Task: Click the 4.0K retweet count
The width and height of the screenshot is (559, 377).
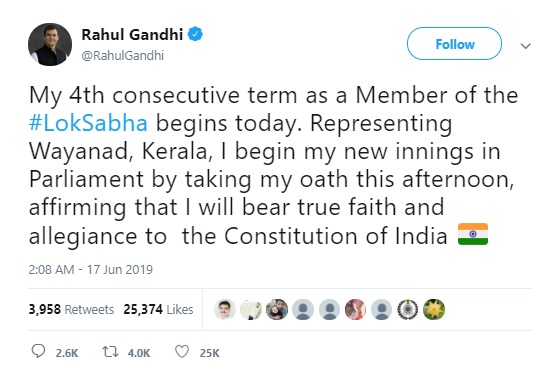Action: point(139,353)
